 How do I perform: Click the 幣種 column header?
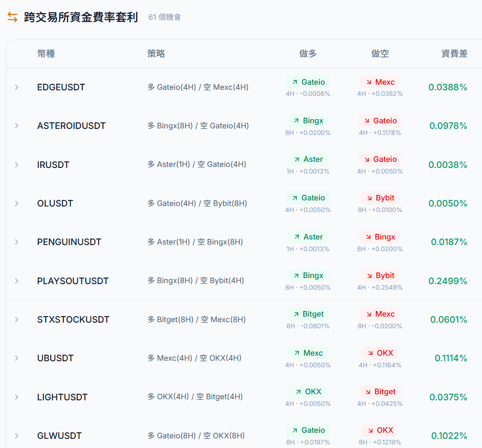pyautogui.click(x=46, y=53)
